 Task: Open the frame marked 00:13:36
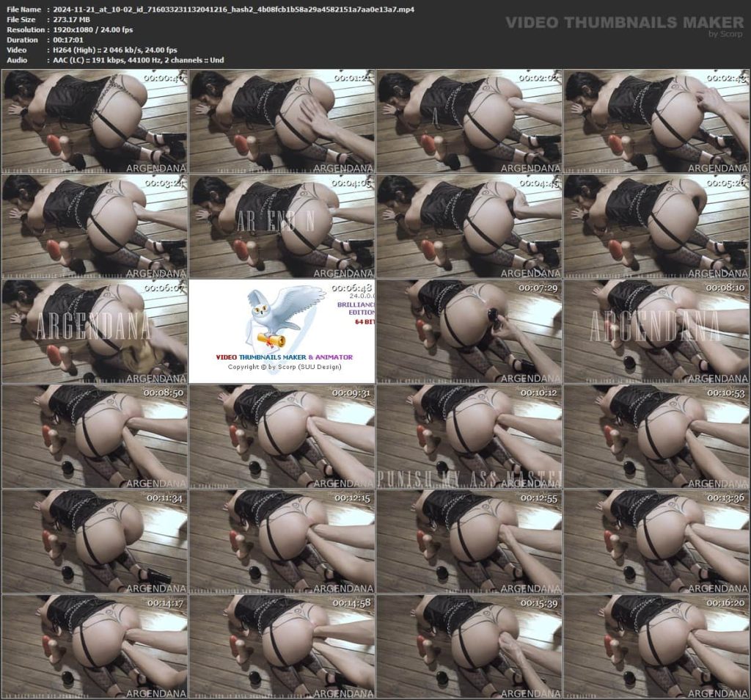(x=656, y=541)
